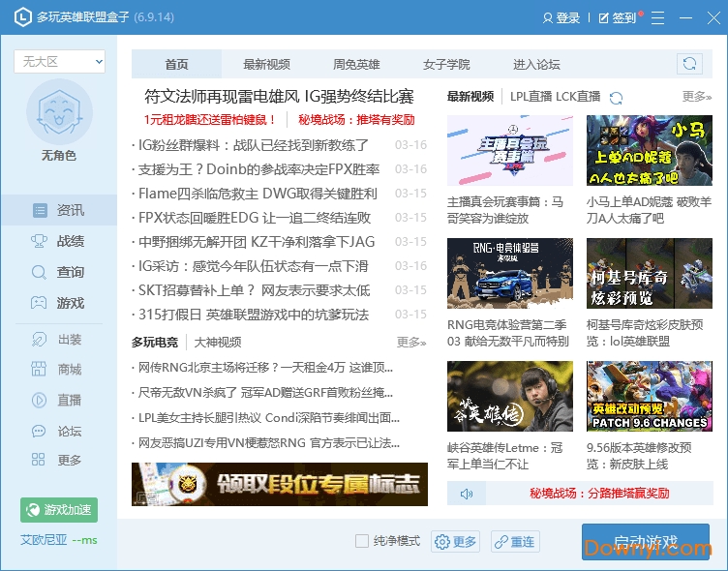Open the 峡谷英雄传 Letme thumbnail
Screen dimensions: 728x571
(510, 396)
